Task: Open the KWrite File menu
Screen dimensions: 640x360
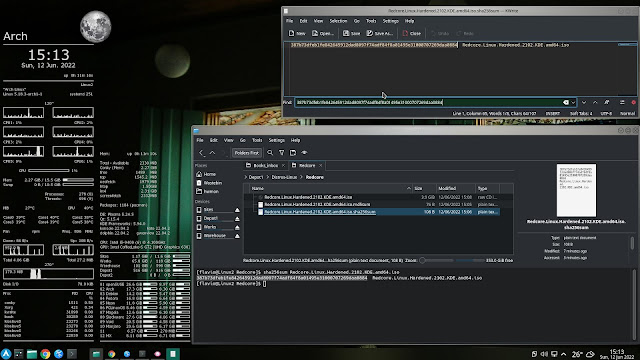Action: (289, 21)
